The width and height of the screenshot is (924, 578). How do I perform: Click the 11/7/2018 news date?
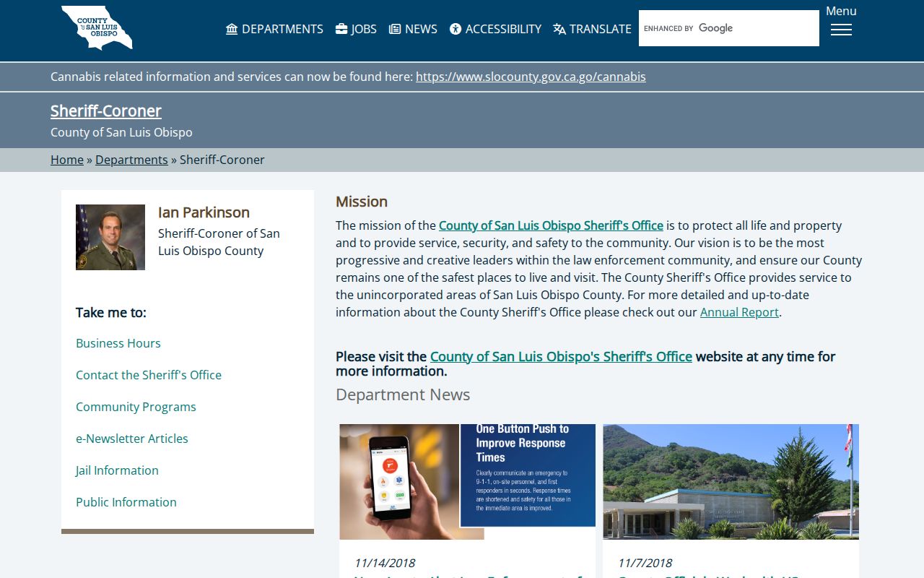[645, 563]
